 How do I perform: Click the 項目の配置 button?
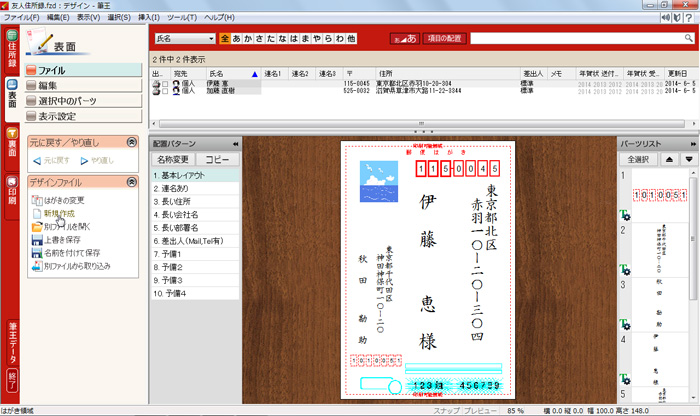point(443,39)
